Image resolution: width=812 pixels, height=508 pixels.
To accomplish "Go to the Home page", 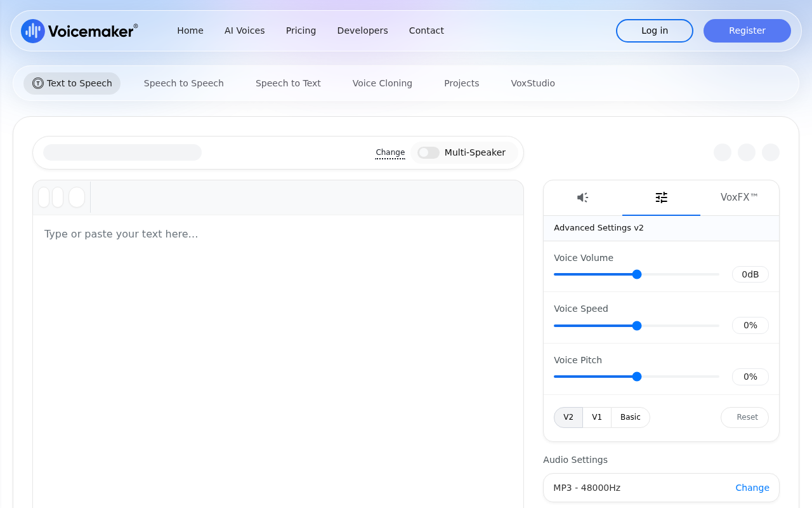I will (190, 30).
